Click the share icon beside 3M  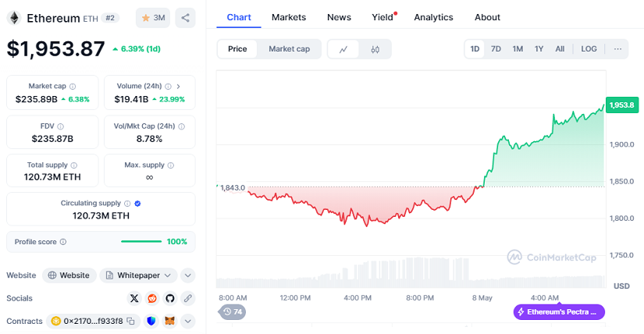click(185, 17)
